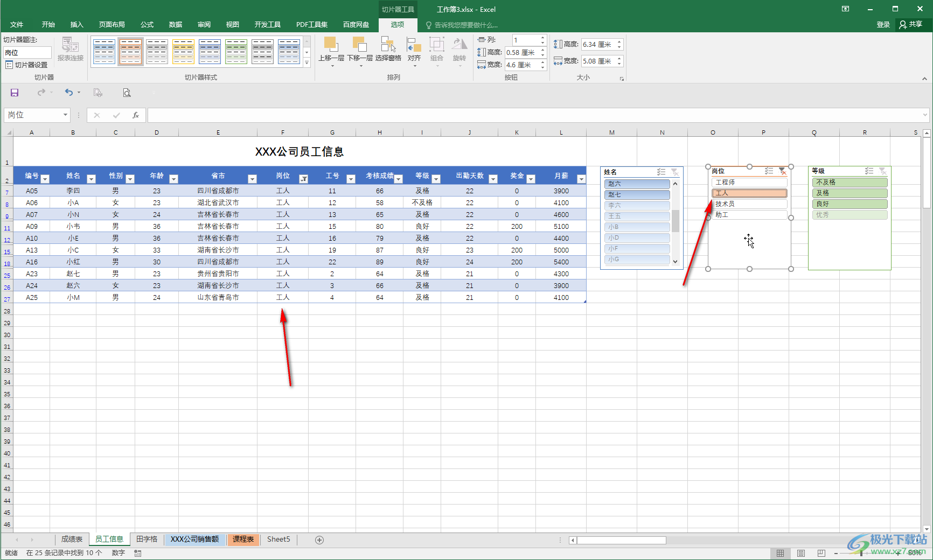
Task: Open filter dropdown for 姓名 column
Action: click(x=91, y=179)
